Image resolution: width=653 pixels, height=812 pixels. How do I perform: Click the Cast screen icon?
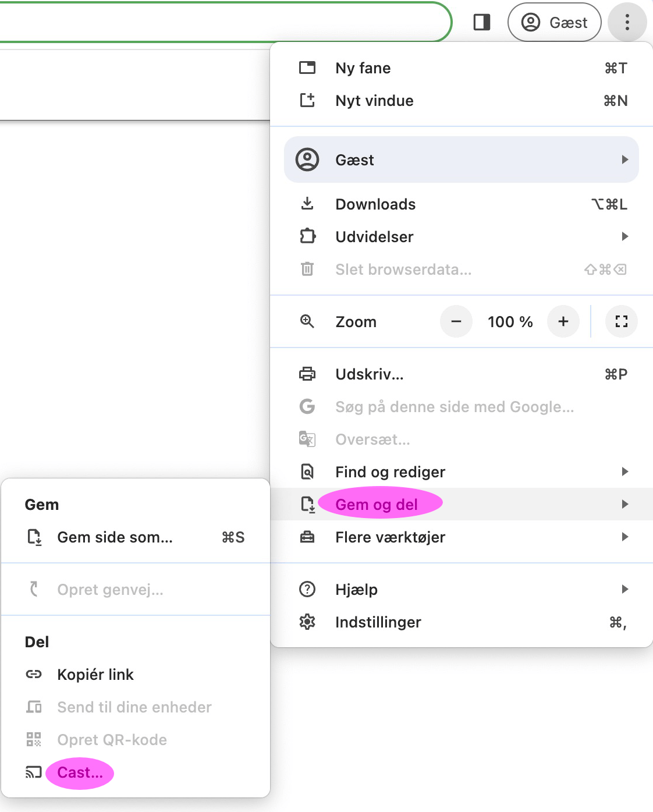pyautogui.click(x=34, y=772)
